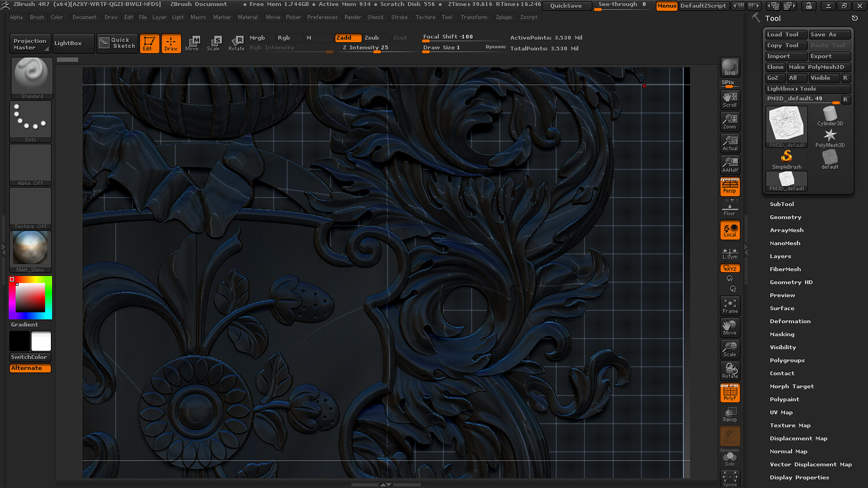Click the Scroll canvas icon
Screen dimensions: 868x488
tap(730, 99)
